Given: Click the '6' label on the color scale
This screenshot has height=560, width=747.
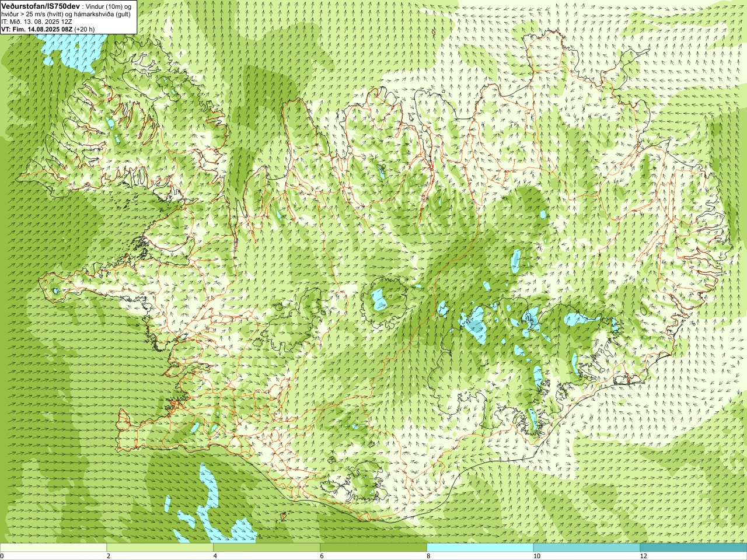Looking at the screenshot, I should [x=322, y=556].
